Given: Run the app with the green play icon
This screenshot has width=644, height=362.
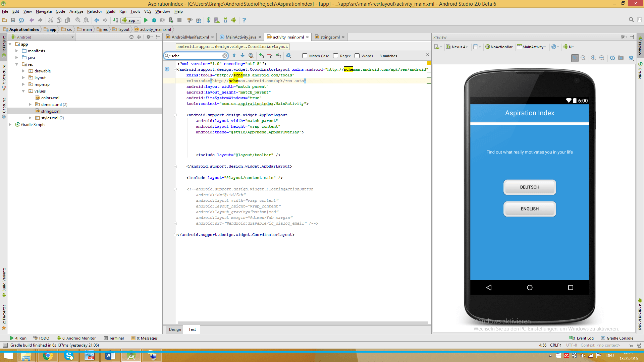Looking at the screenshot, I should 146,20.
